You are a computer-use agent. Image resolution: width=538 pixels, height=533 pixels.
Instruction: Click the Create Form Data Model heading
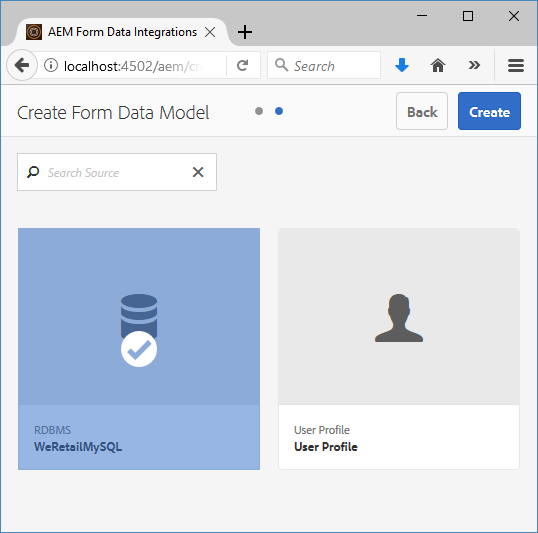113,113
